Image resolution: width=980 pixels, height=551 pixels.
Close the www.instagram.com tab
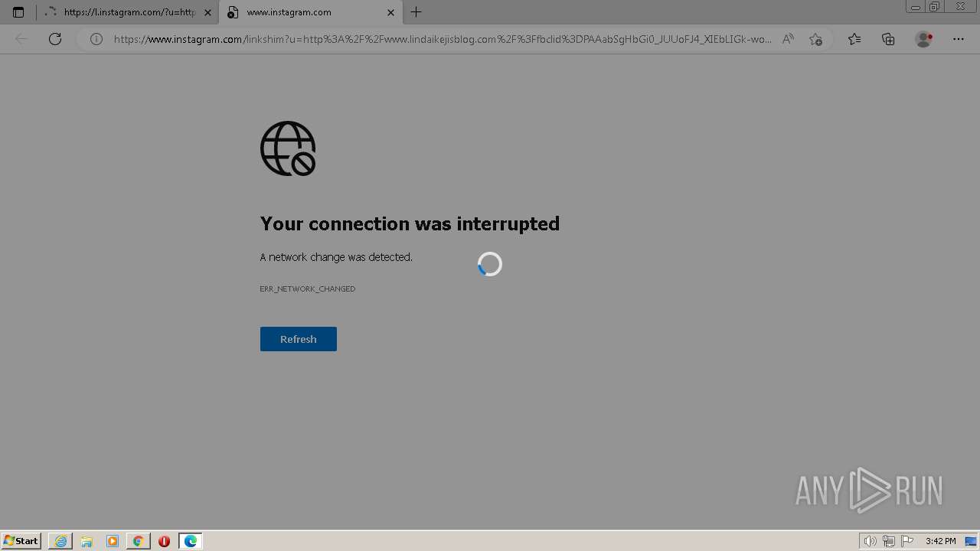tap(390, 12)
